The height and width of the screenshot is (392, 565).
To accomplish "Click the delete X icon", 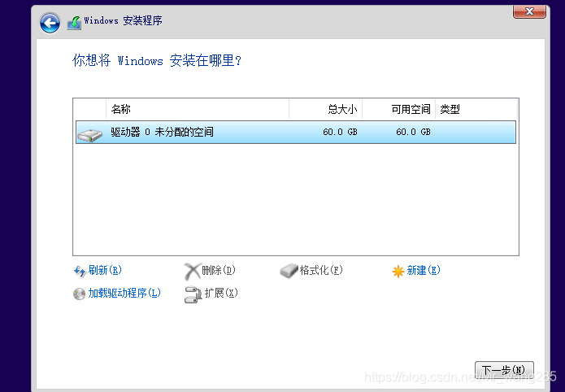I will click(x=193, y=271).
